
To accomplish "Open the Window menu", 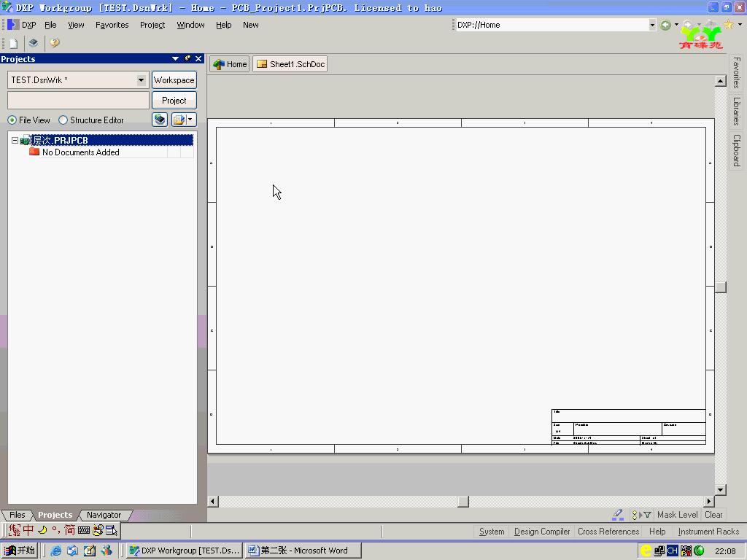I will pos(190,25).
